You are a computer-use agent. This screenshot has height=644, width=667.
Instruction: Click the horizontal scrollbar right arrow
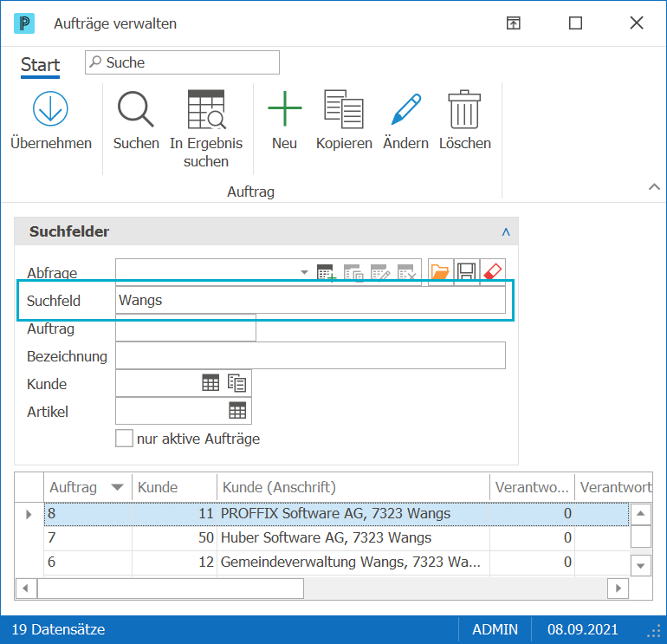point(618,589)
